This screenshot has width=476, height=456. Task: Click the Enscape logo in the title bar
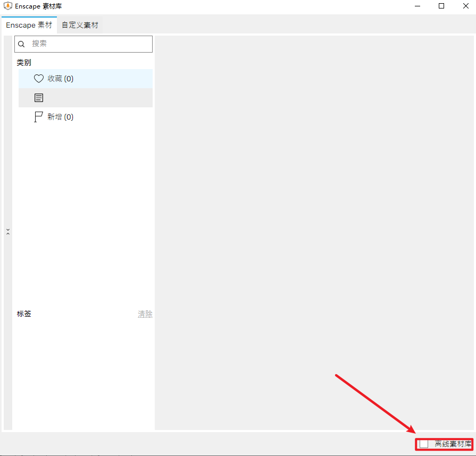pyautogui.click(x=8, y=6)
